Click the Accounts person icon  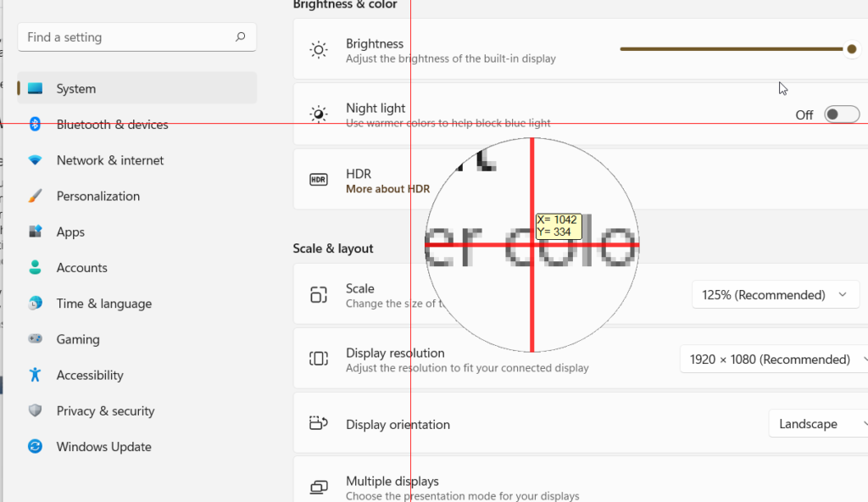point(35,268)
